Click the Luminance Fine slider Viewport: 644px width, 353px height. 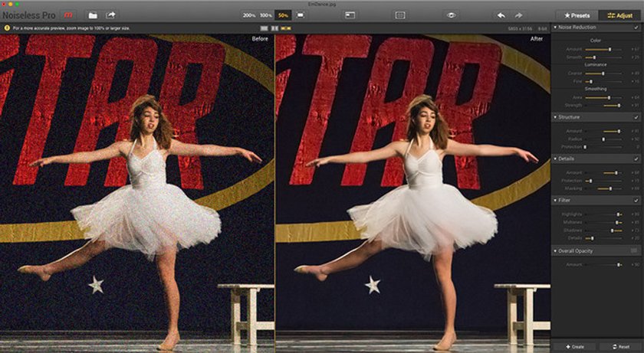pos(603,82)
